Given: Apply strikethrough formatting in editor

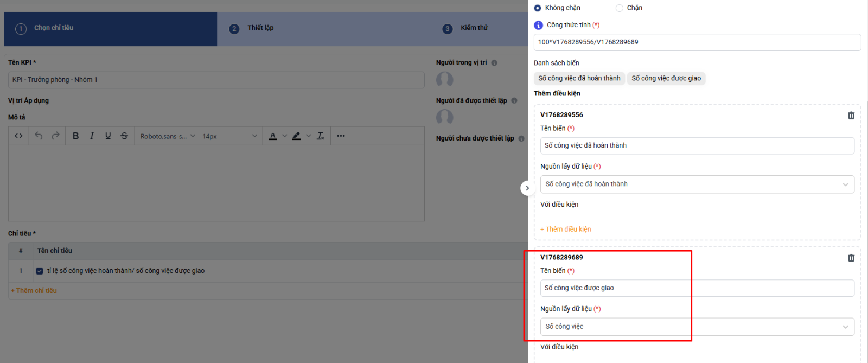Looking at the screenshot, I should coord(124,136).
